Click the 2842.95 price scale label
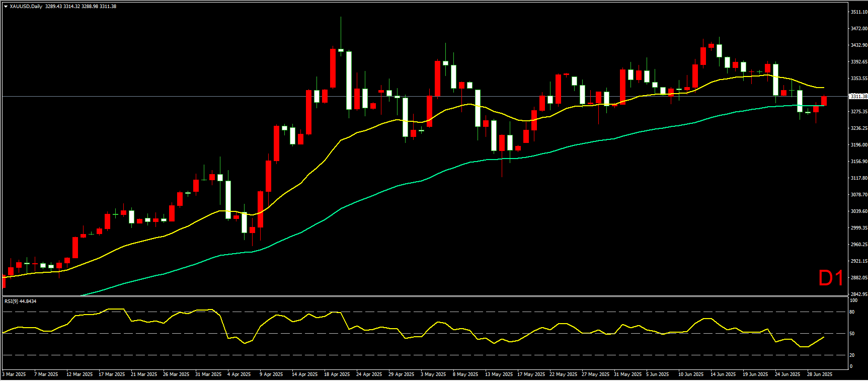 859,294
